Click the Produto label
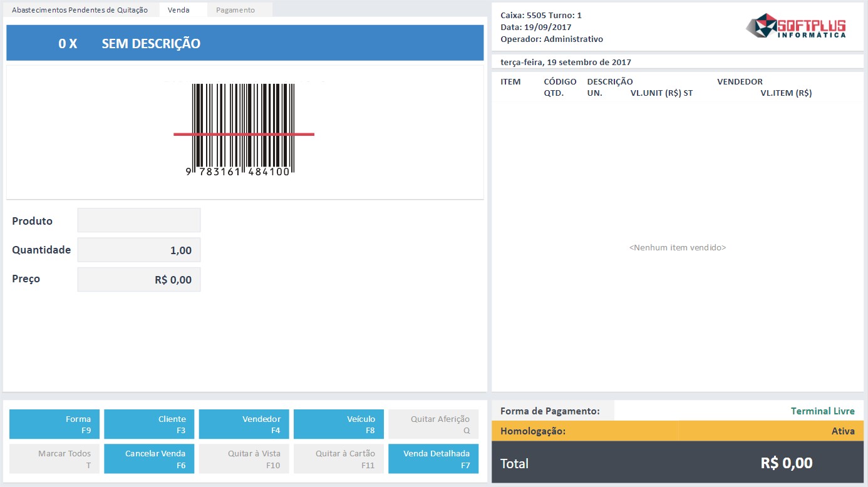This screenshot has height=487, width=868. 32,221
